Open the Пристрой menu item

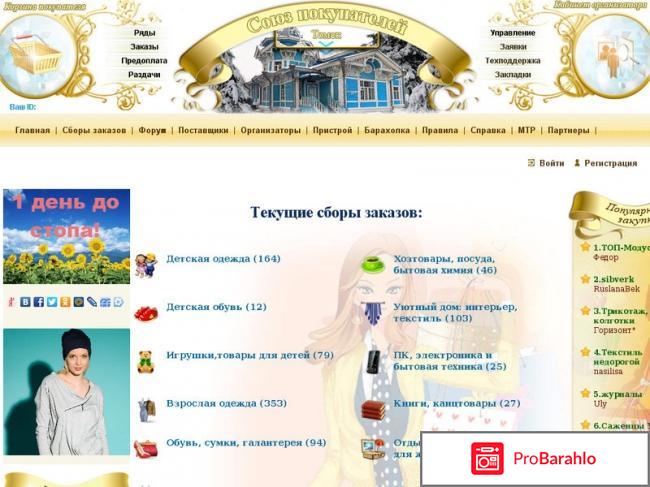click(332, 130)
